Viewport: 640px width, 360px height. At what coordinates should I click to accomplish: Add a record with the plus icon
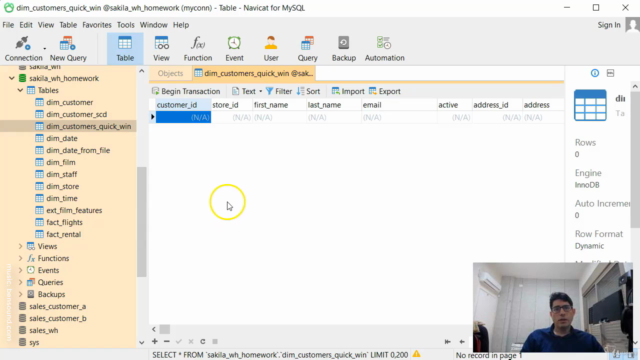point(155,341)
